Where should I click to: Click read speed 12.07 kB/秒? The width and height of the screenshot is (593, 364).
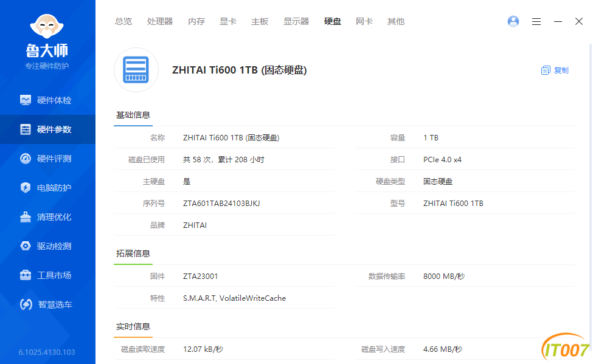click(x=203, y=349)
